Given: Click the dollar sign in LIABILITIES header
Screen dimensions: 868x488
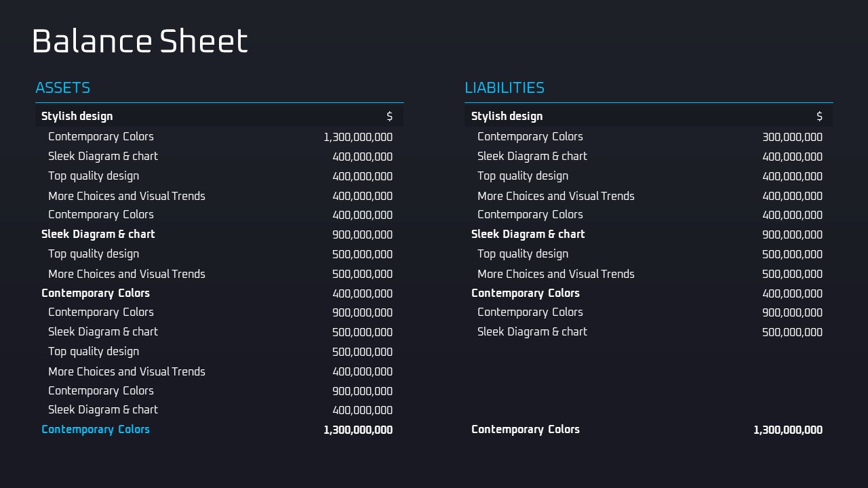Looking at the screenshot, I should pyautogui.click(x=819, y=117).
